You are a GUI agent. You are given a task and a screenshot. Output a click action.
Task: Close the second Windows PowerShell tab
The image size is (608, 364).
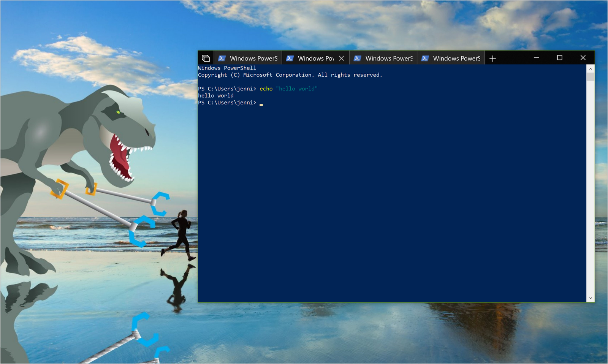point(341,58)
